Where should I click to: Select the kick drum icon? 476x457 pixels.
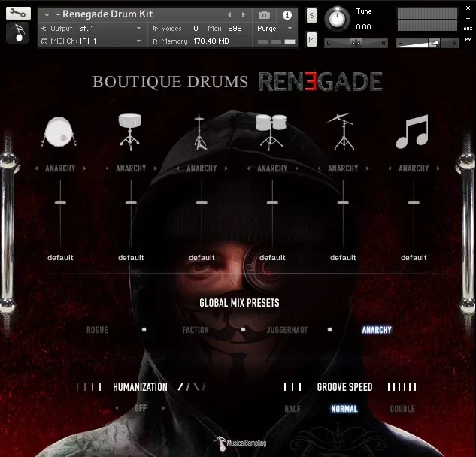(x=59, y=132)
